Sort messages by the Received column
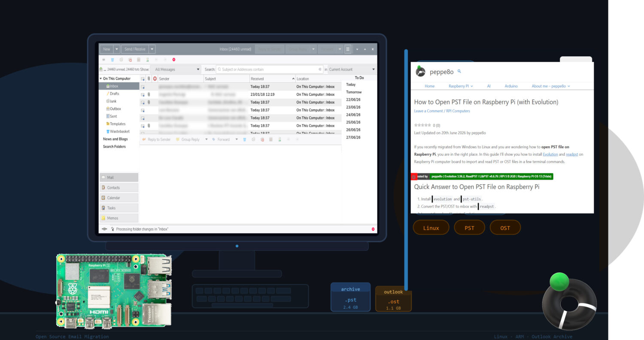 [x=272, y=79]
